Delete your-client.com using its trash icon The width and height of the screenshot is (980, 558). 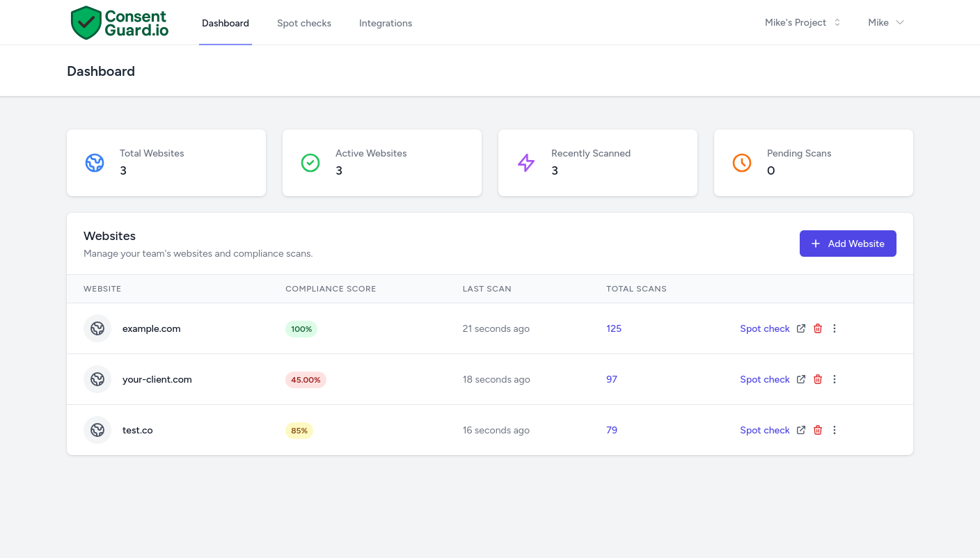[818, 378]
